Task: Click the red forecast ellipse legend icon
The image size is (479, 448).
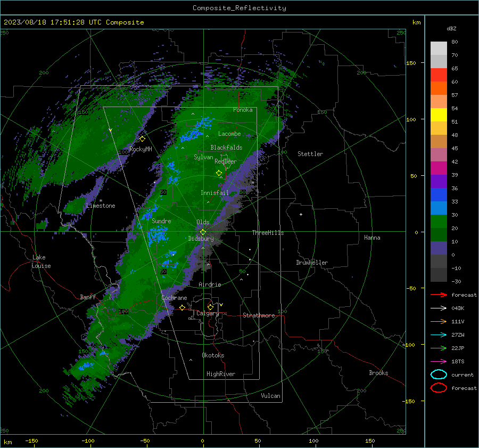Action: 439,388
